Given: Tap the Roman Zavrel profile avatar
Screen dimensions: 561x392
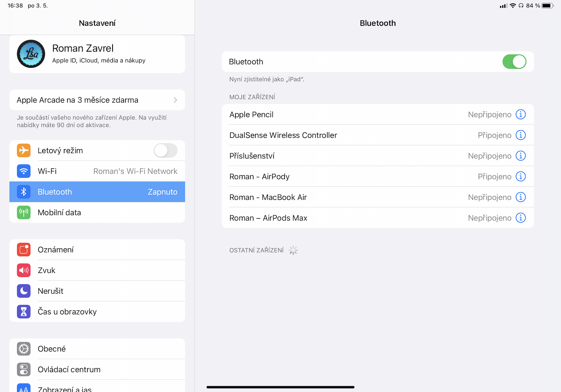Looking at the screenshot, I should 31,54.
